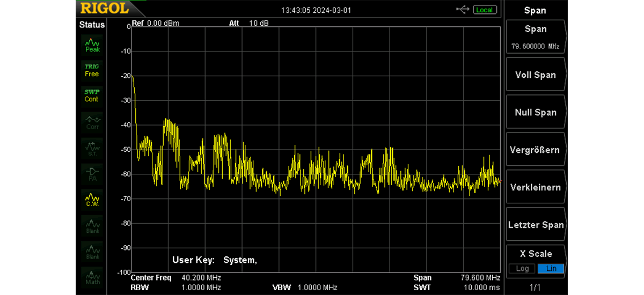Click the RIGOL logo

pyautogui.click(x=105, y=9)
